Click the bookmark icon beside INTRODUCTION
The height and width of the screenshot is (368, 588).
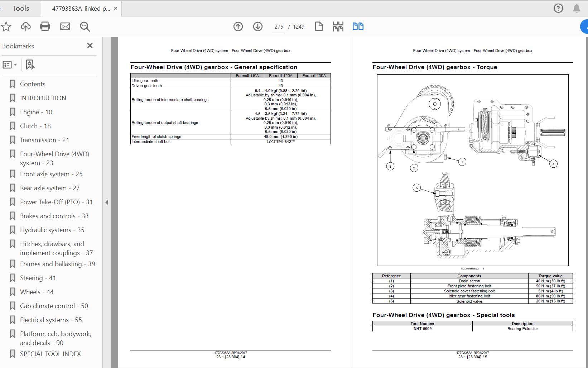click(13, 98)
